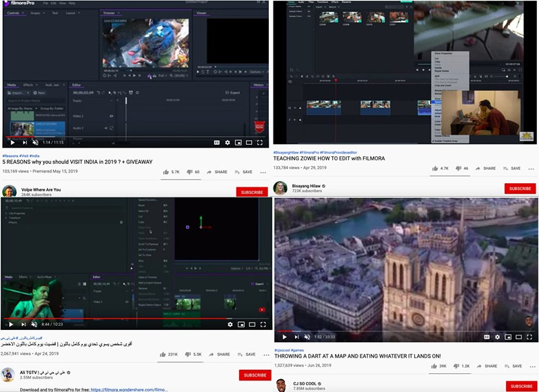Open the Volpe Where Are You channel name
Viewport: 539px width, 392px height.
40,189
